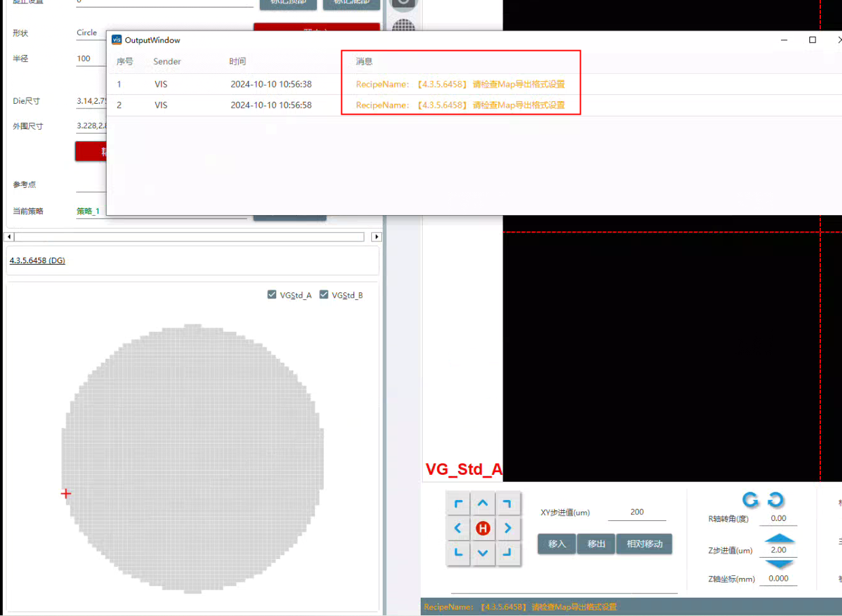Move stage to upper-right with corner arrow
The height and width of the screenshot is (616, 842).
508,504
